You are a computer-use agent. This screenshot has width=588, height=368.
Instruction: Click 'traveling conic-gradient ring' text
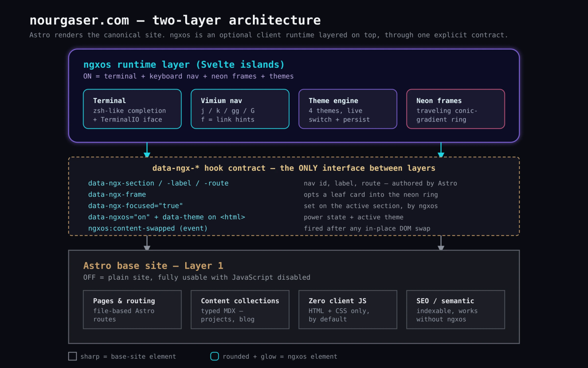pyautogui.click(x=447, y=115)
